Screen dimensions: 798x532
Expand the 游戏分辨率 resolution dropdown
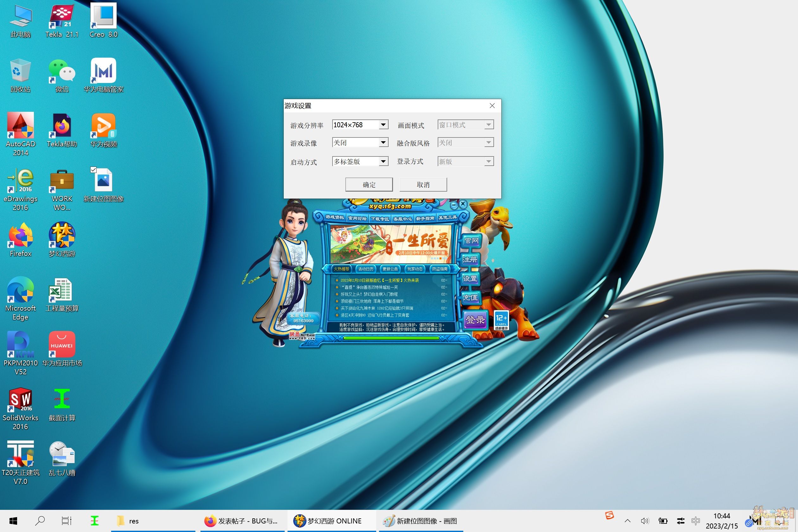click(x=383, y=124)
